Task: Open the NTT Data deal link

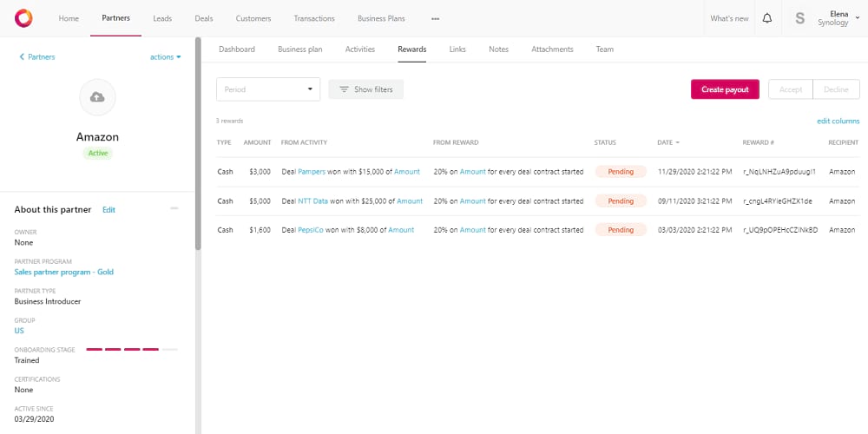Action: tap(313, 201)
